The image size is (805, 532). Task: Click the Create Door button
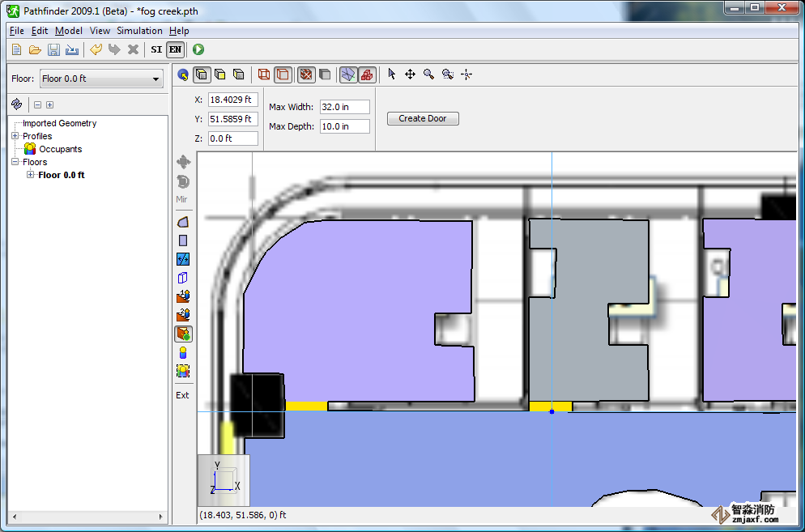click(423, 118)
